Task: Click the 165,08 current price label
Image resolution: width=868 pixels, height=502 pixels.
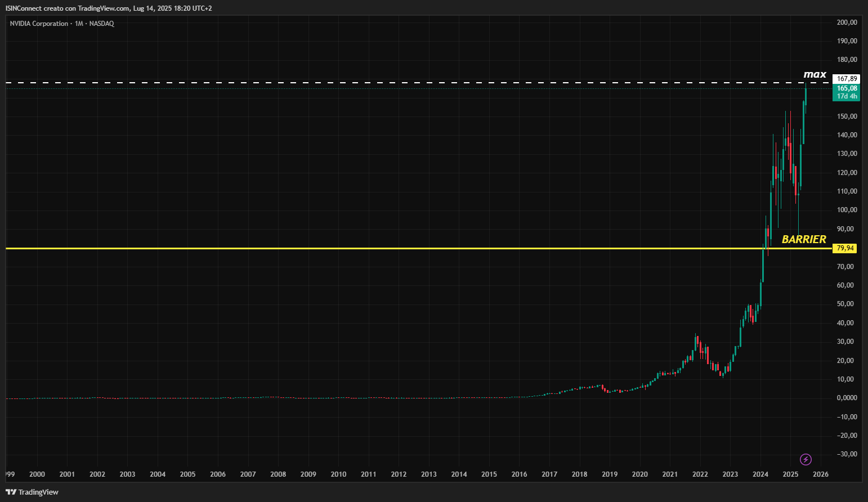Action: [847, 88]
